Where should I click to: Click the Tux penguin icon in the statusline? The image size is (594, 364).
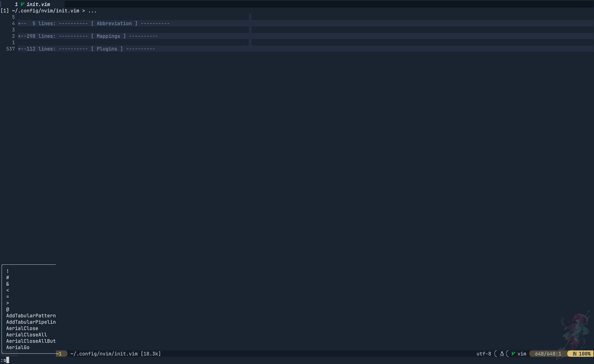[x=502, y=354]
